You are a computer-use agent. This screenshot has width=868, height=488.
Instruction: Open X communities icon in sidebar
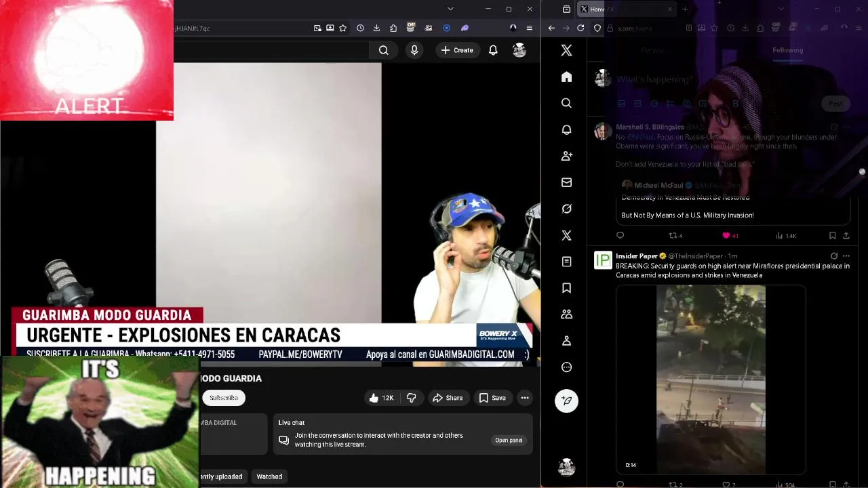[x=566, y=314]
